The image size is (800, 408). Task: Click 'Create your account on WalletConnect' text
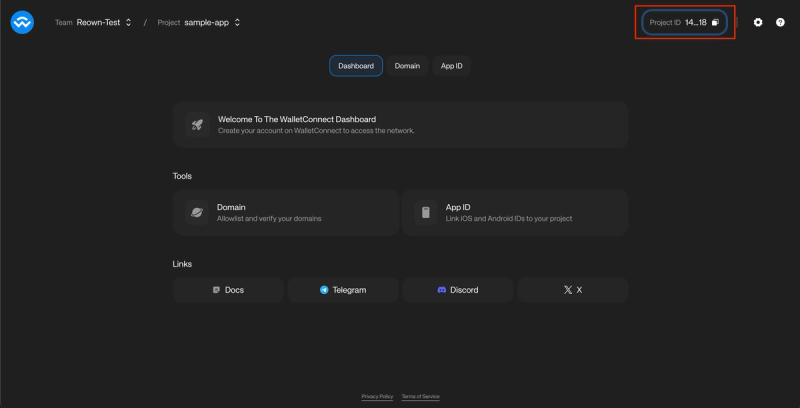316,131
